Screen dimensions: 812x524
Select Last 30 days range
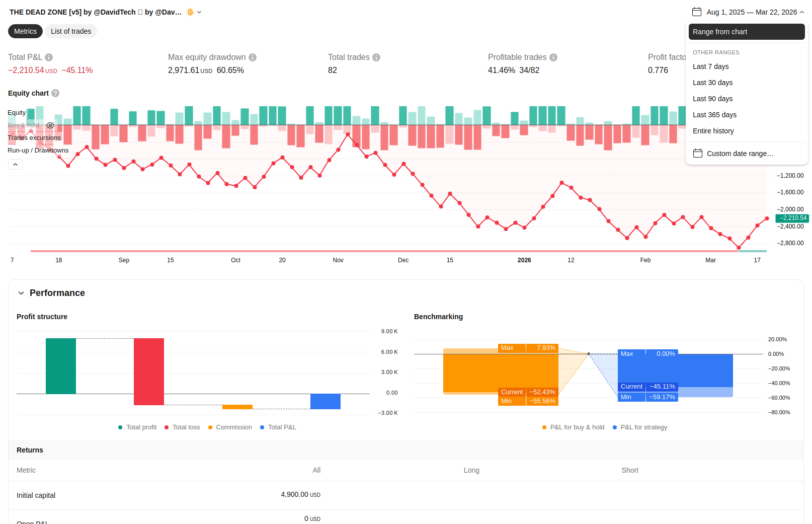(x=712, y=83)
